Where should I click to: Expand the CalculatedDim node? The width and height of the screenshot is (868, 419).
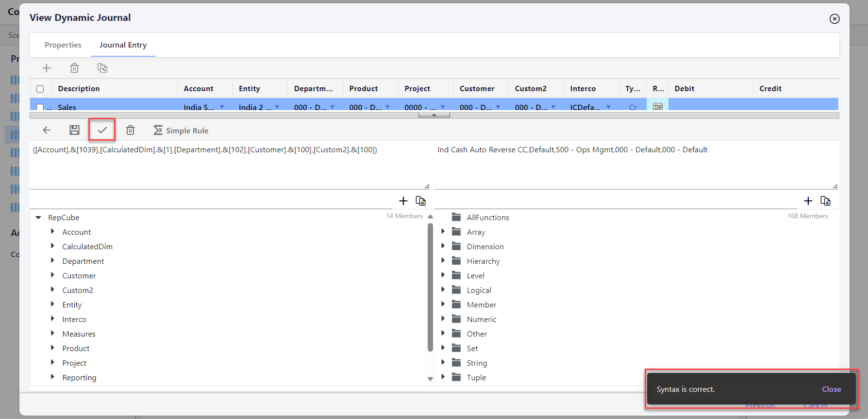pos(52,246)
